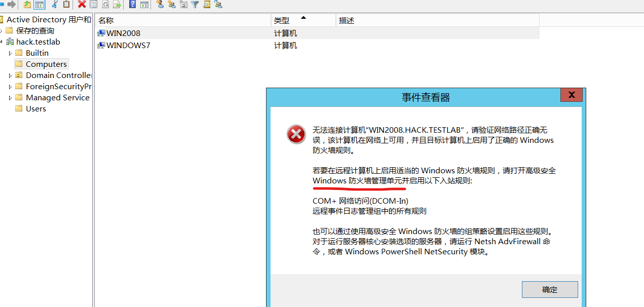Screen dimensions: 644x307
Task: Select the hack.testlab domain node
Action: [38, 42]
